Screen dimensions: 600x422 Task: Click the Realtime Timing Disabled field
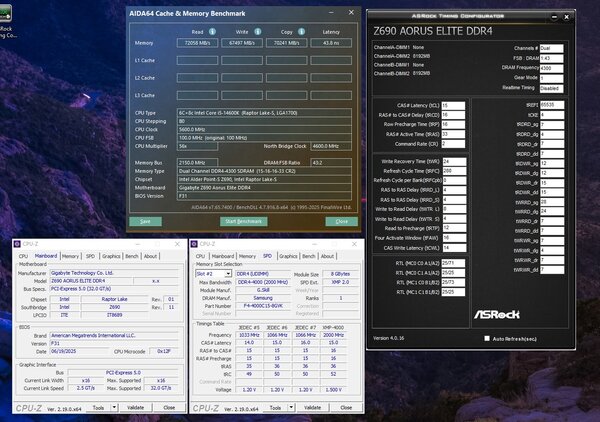551,88
